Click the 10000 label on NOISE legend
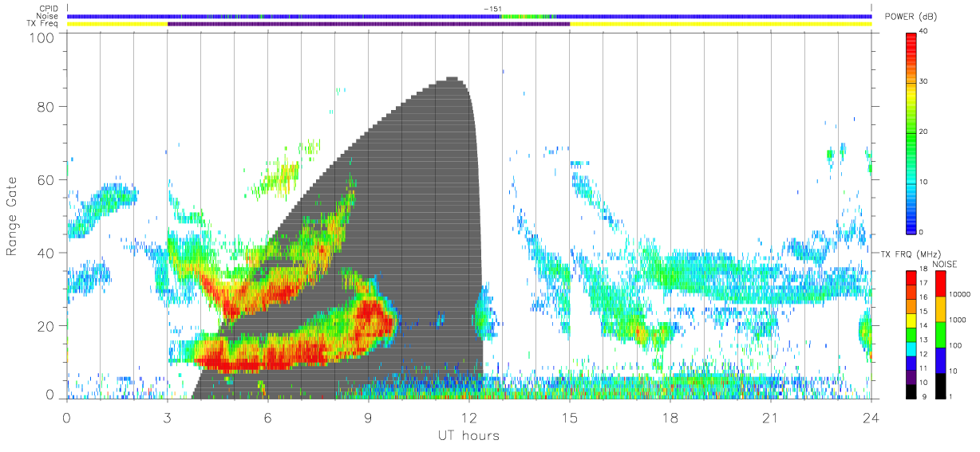The width and height of the screenshot is (980, 452). click(x=959, y=293)
